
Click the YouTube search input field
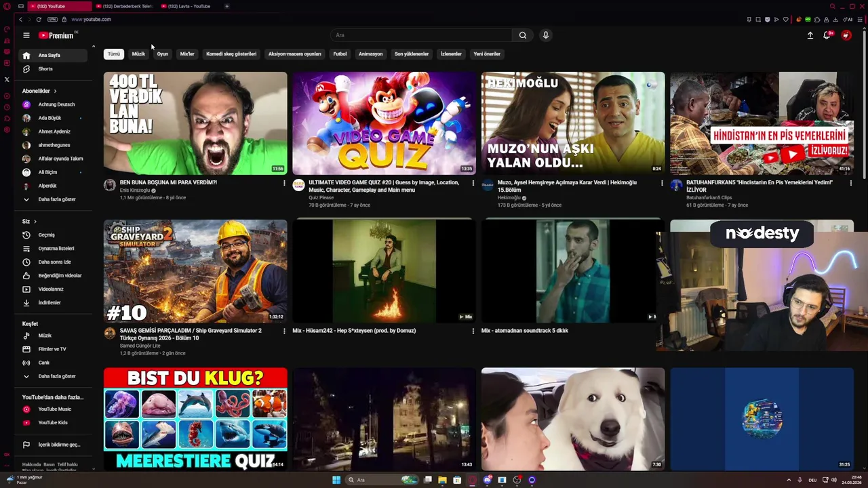tap(421, 35)
